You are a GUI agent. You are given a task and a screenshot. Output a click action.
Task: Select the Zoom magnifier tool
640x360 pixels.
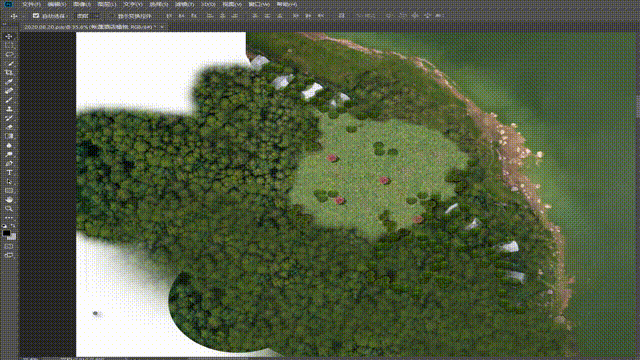(9, 209)
